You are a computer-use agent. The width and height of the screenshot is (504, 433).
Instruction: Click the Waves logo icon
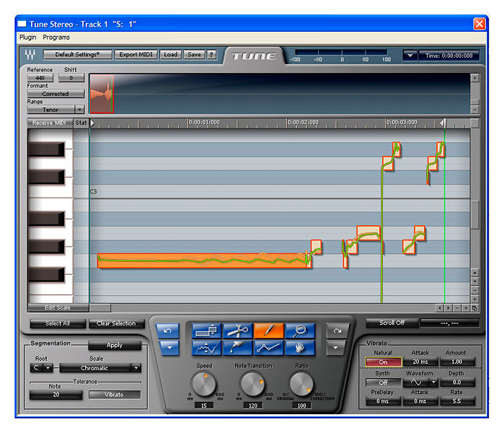click(x=30, y=54)
